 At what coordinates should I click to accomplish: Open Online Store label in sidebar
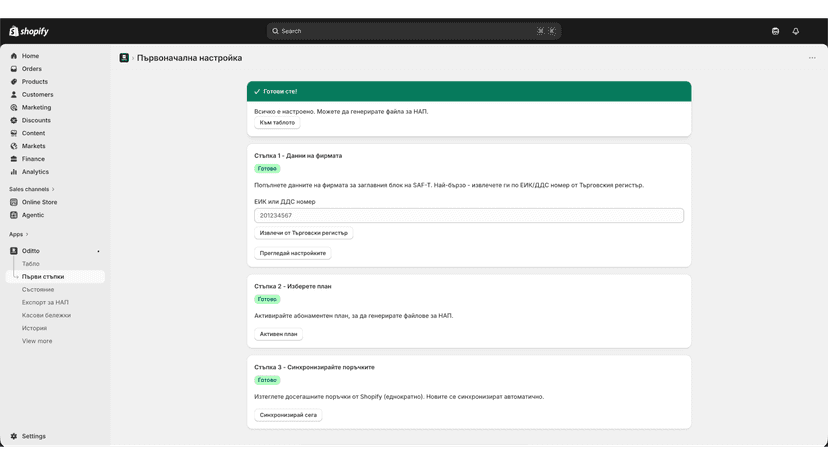(40, 202)
